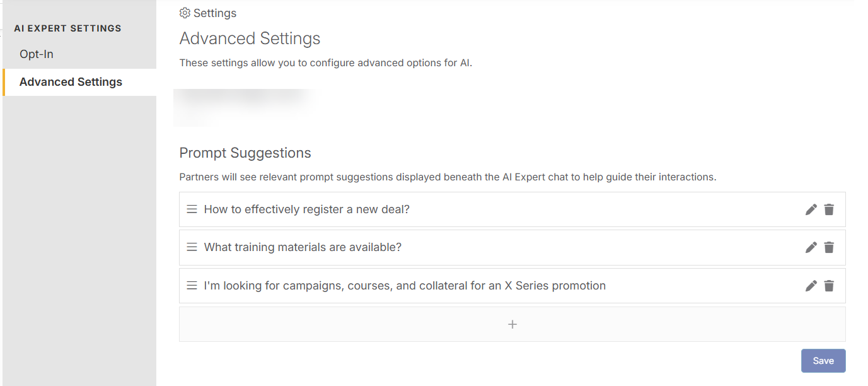868x386 pixels.
Task: Click the Settings breadcrumb label
Action: click(x=215, y=13)
